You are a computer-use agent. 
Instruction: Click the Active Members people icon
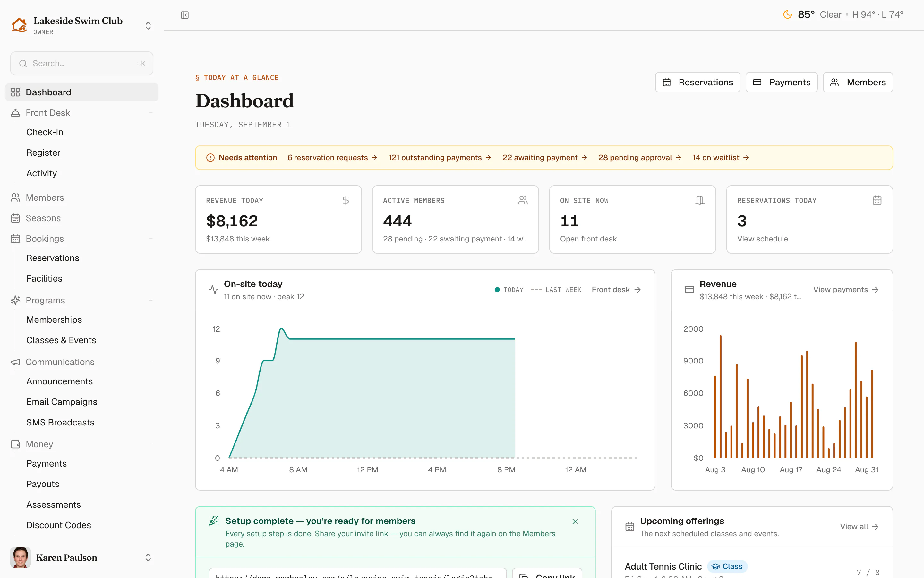523,200
